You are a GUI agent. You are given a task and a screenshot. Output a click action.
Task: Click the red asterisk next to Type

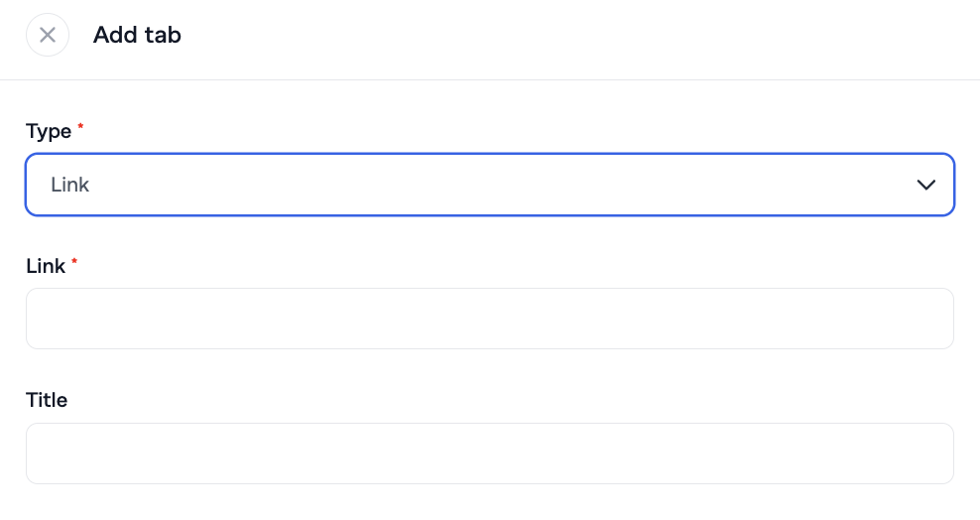coord(80,128)
